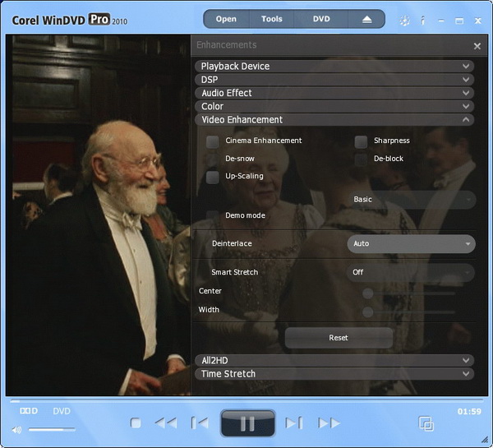Expand the Playback Device section
Image resolution: width=493 pixels, height=448 pixels.
pos(334,66)
